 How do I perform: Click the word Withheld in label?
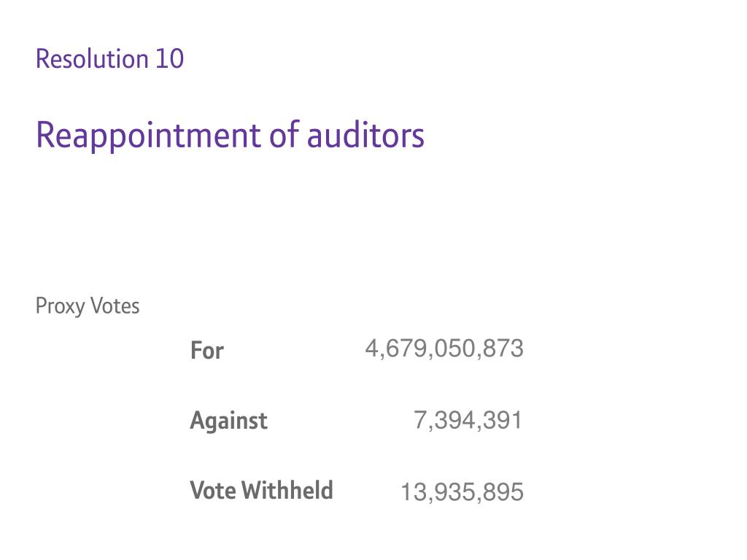pos(287,491)
